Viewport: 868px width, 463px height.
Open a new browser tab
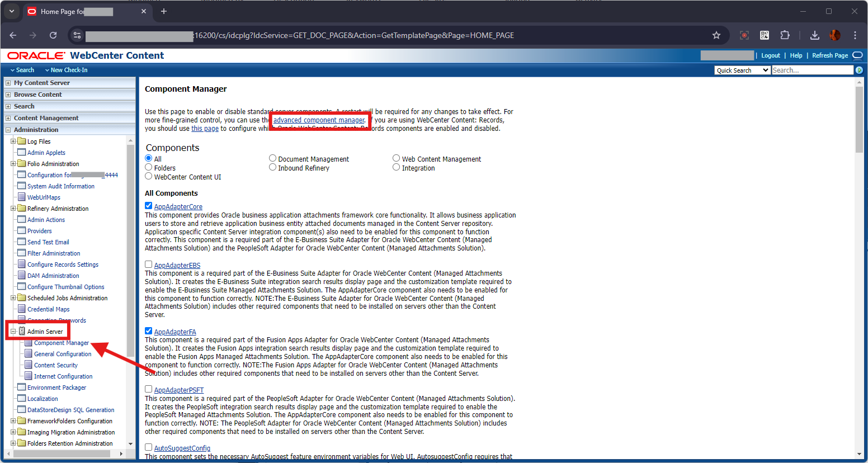[x=164, y=11]
